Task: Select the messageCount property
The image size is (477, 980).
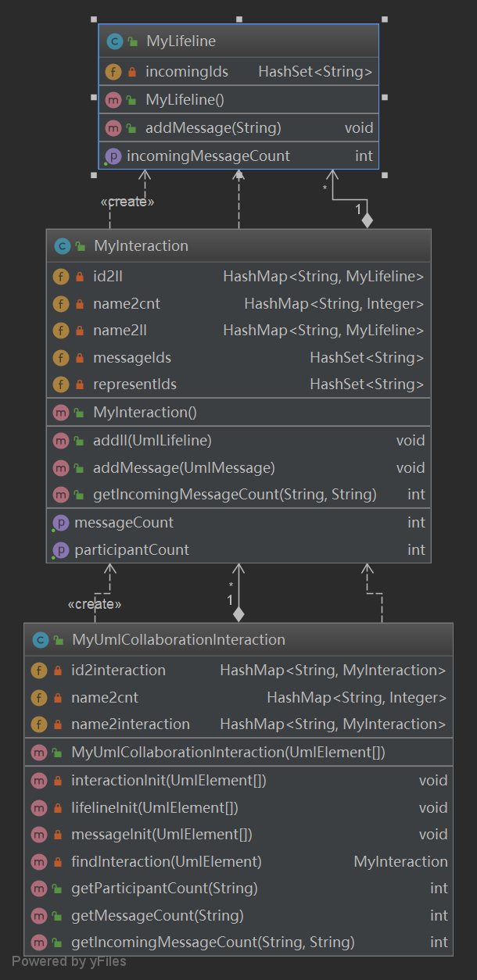Action: point(238,523)
